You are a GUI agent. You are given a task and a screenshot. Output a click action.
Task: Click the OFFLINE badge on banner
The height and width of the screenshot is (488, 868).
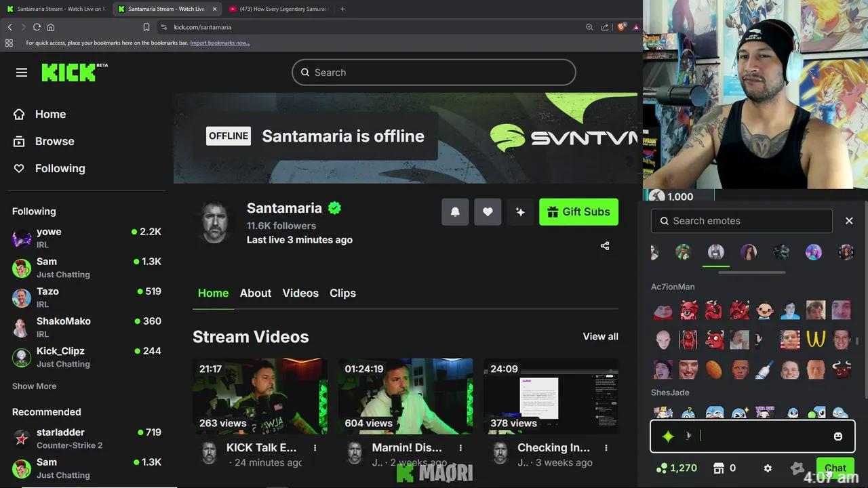tap(229, 136)
